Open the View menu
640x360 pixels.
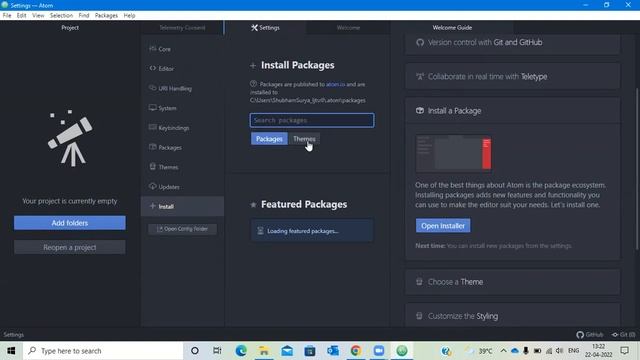point(38,16)
